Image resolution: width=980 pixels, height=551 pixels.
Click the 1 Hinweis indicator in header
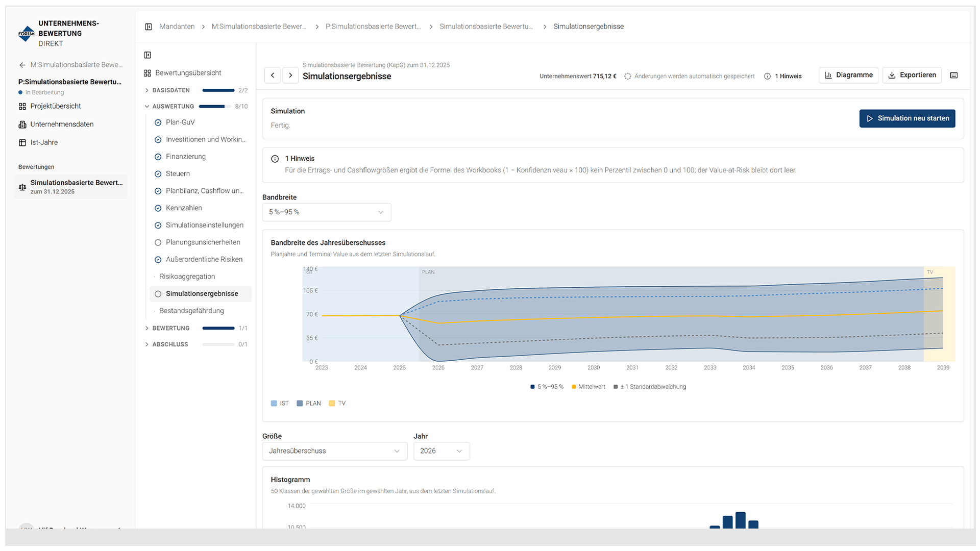tap(782, 77)
